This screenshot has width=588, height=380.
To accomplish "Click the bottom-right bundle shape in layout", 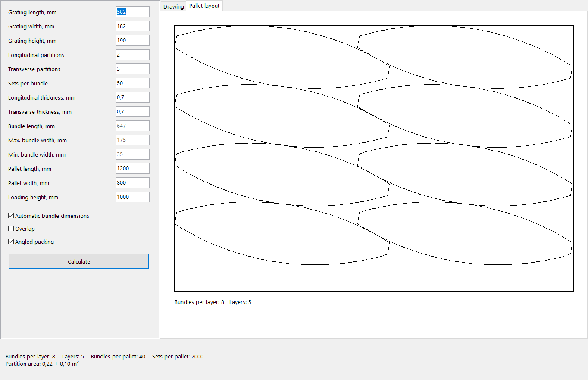I will coord(466,233).
